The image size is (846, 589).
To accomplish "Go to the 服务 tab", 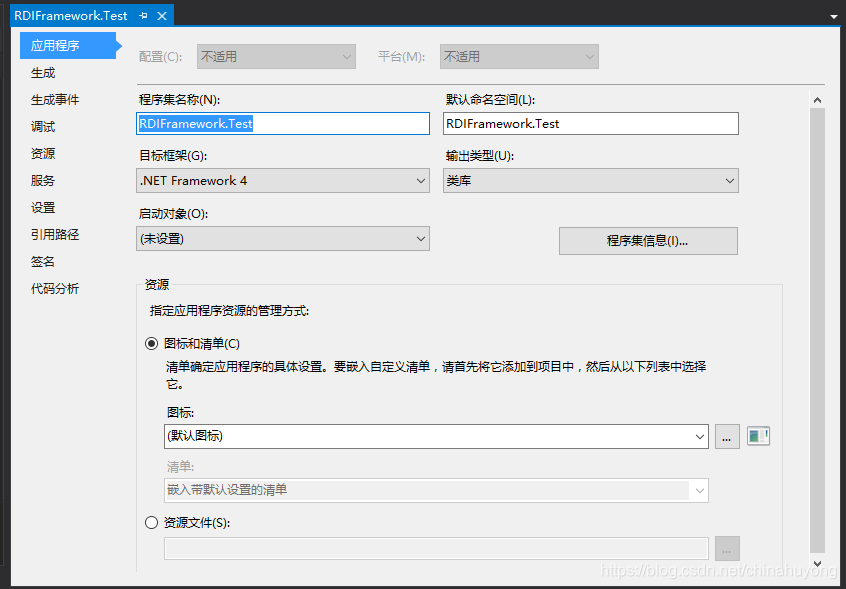I will click(43, 181).
